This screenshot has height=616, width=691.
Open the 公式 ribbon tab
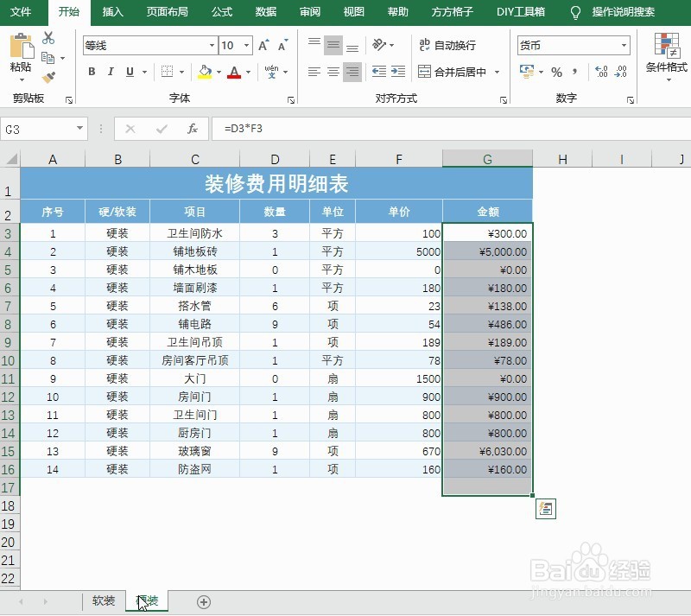pyautogui.click(x=221, y=13)
